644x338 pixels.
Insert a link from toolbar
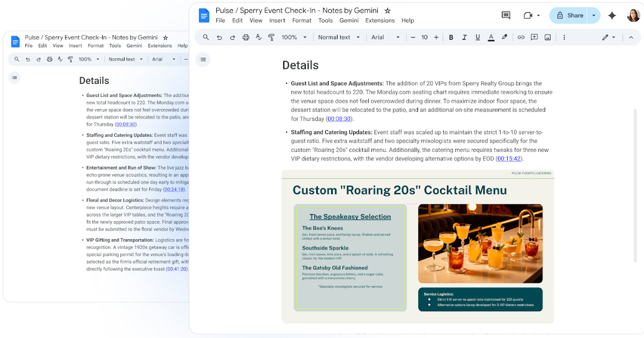tap(521, 38)
